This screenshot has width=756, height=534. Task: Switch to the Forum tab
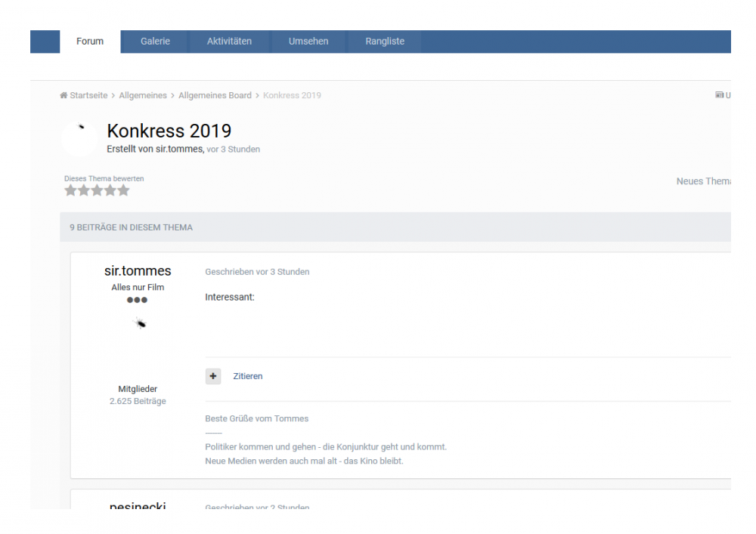click(x=90, y=42)
